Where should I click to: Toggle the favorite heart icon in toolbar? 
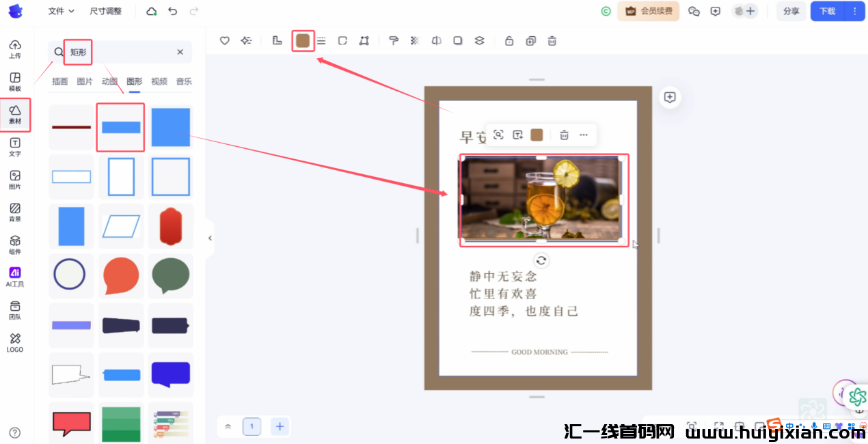coord(224,40)
